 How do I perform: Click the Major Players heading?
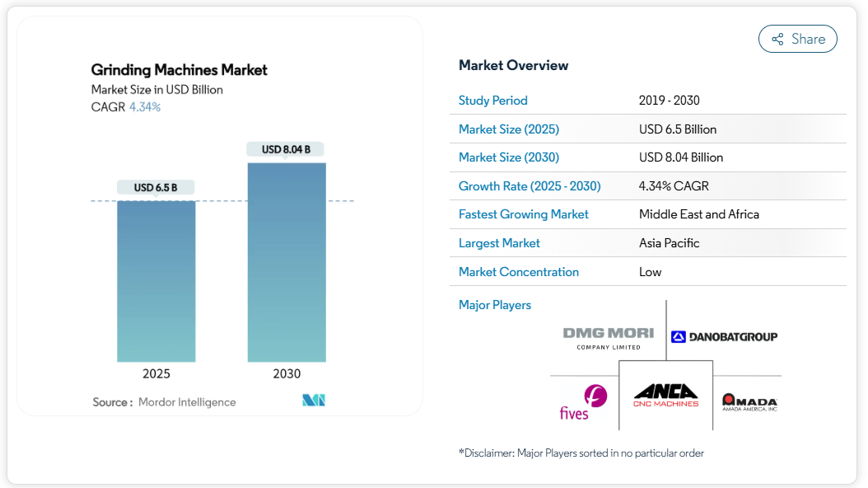[x=494, y=305]
